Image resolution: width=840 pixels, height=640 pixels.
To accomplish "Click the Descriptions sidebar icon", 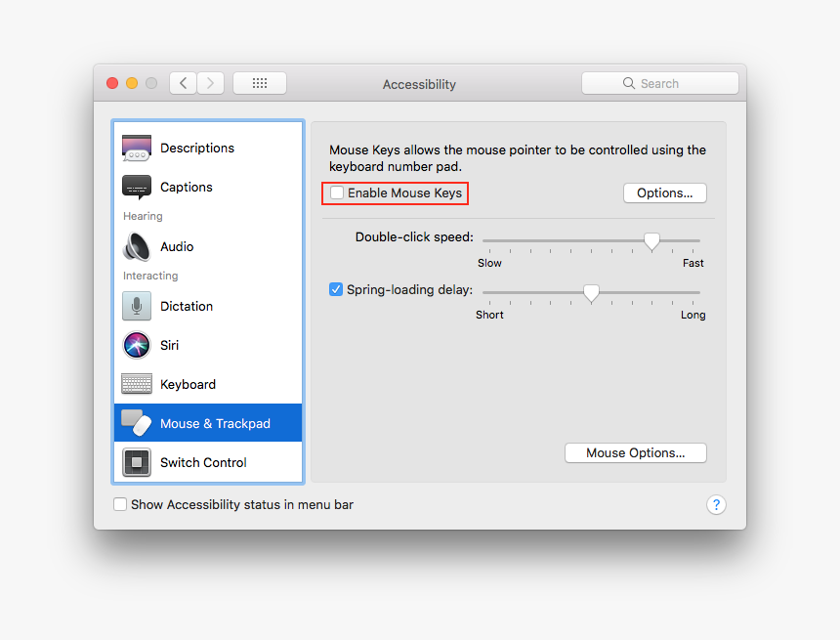I will [x=137, y=148].
